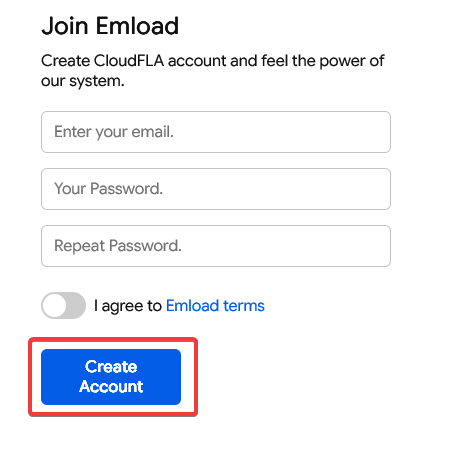Click the password confirmation input
The width and height of the screenshot is (464, 450).
(x=216, y=246)
